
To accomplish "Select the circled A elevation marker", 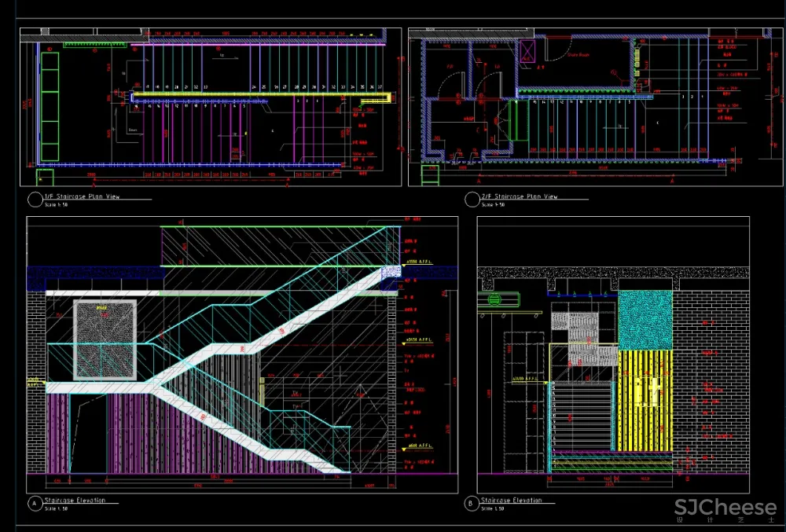I will pos(34,503).
